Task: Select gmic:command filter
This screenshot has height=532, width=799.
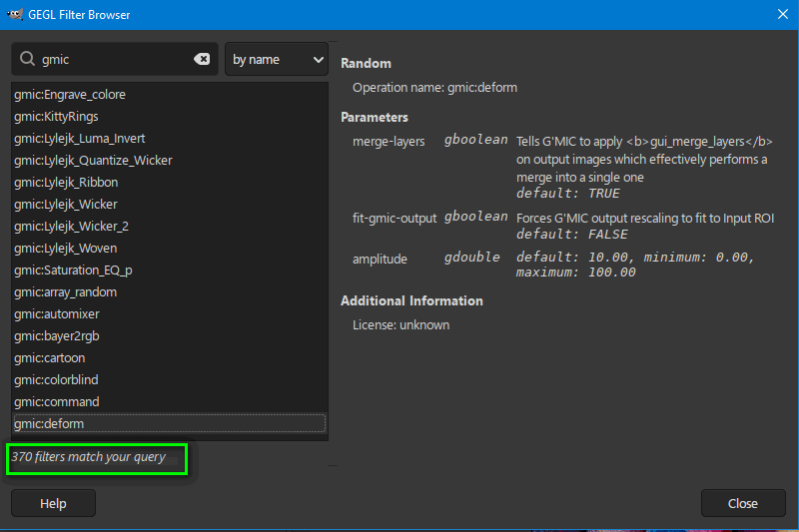Action: [x=169, y=401]
